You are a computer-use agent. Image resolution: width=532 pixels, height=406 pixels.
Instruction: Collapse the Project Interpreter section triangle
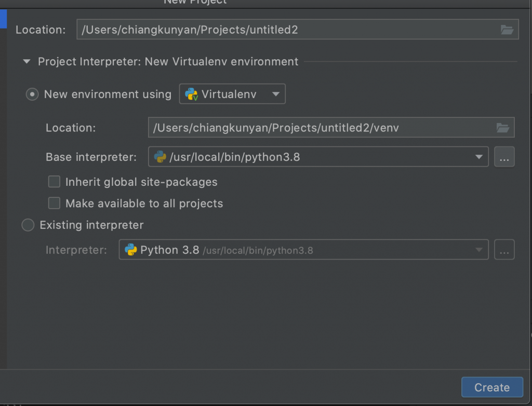coord(26,61)
